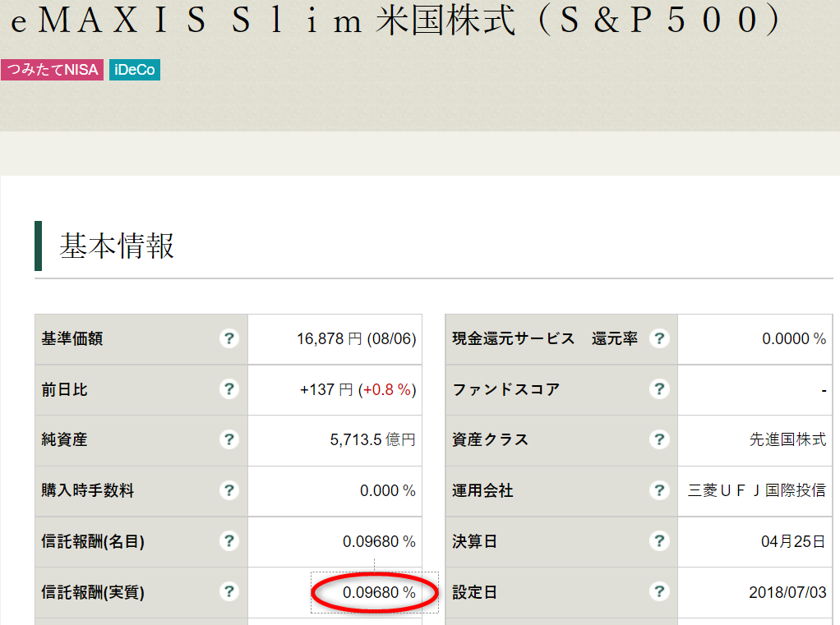Select the 0.000 % purchase fee value
This screenshot has height=625, width=840.
click(388, 490)
